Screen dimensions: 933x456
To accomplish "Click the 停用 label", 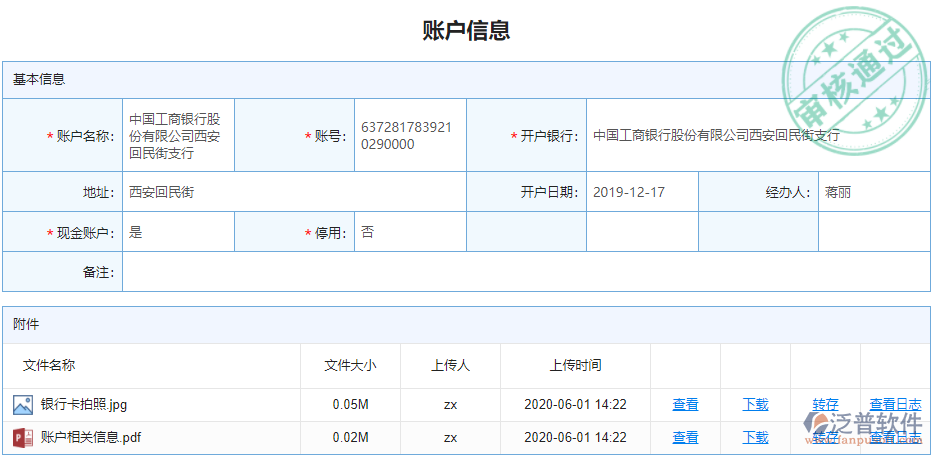I will tap(331, 233).
